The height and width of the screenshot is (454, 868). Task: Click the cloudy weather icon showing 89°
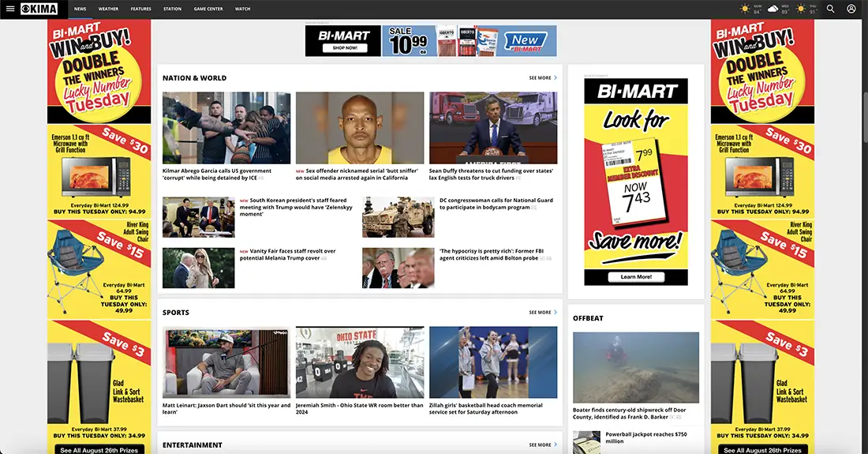tap(773, 9)
